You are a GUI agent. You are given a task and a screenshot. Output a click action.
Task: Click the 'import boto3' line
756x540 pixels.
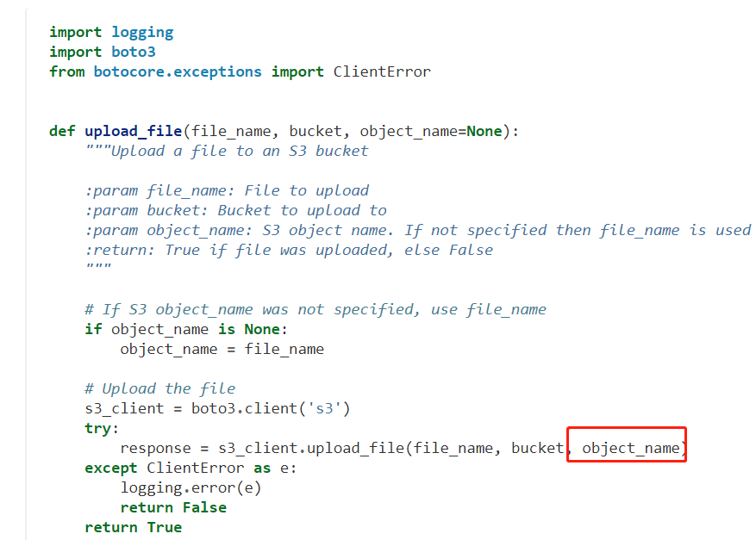click(103, 52)
